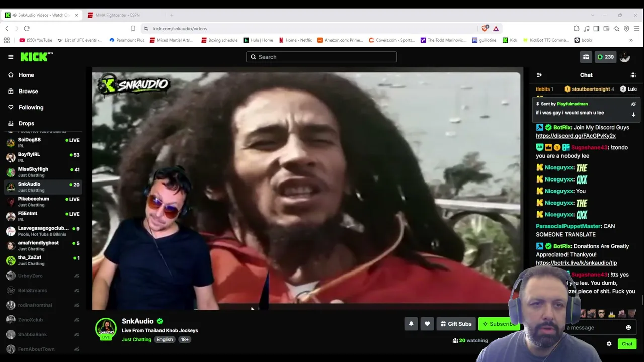Screen dimensions: 644x362
Task: Open the media control music note icon
Action: 586,28
